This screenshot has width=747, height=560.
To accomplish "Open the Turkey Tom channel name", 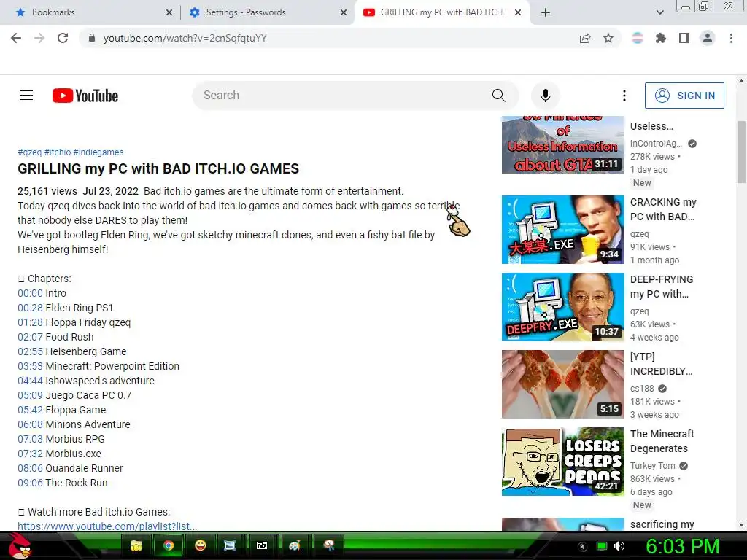I will [x=653, y=466].
